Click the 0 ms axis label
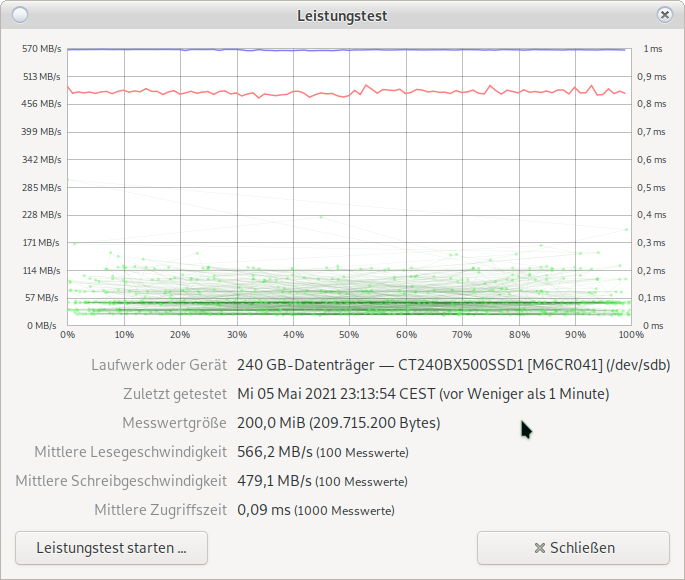Image resolution: width=685 pixels, height=580 pixels. (653, 325)
